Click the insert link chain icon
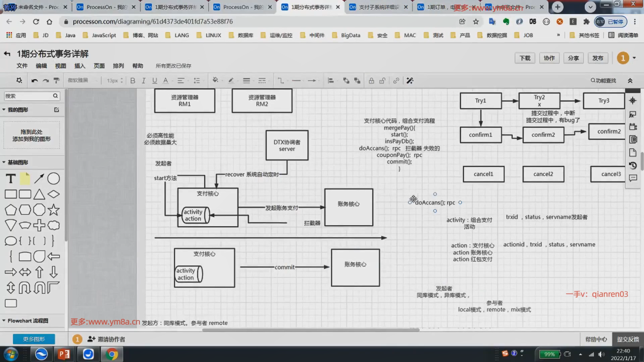This screenshot has width=644, height=362. pos(396,80)
